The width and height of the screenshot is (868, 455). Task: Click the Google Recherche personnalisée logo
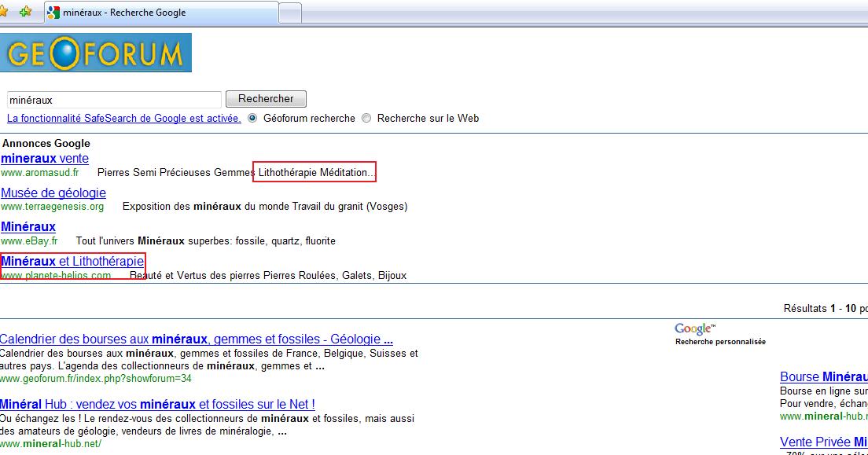click(720, 334)
